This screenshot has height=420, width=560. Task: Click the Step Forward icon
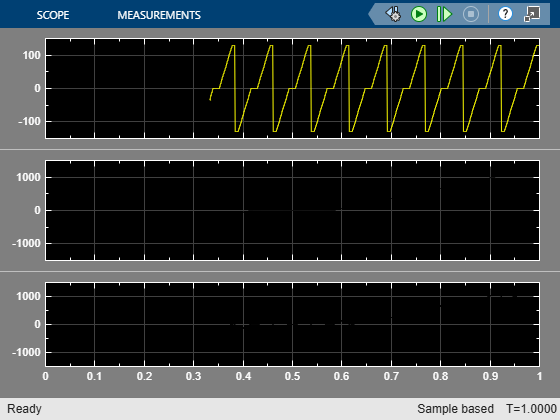[444, 14]
